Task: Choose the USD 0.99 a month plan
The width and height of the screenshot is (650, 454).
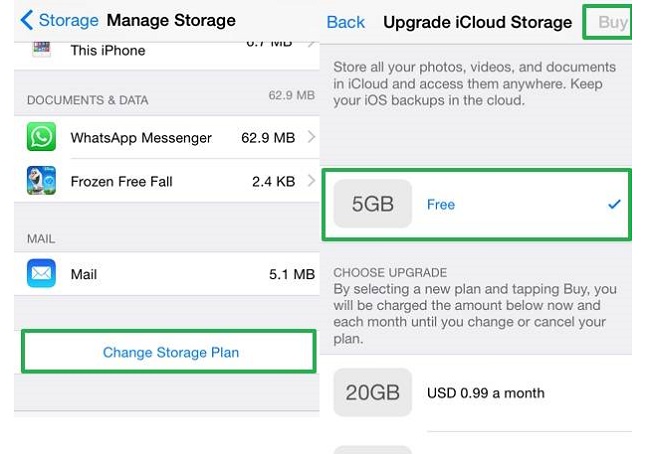Action: (x=486, y=393)
